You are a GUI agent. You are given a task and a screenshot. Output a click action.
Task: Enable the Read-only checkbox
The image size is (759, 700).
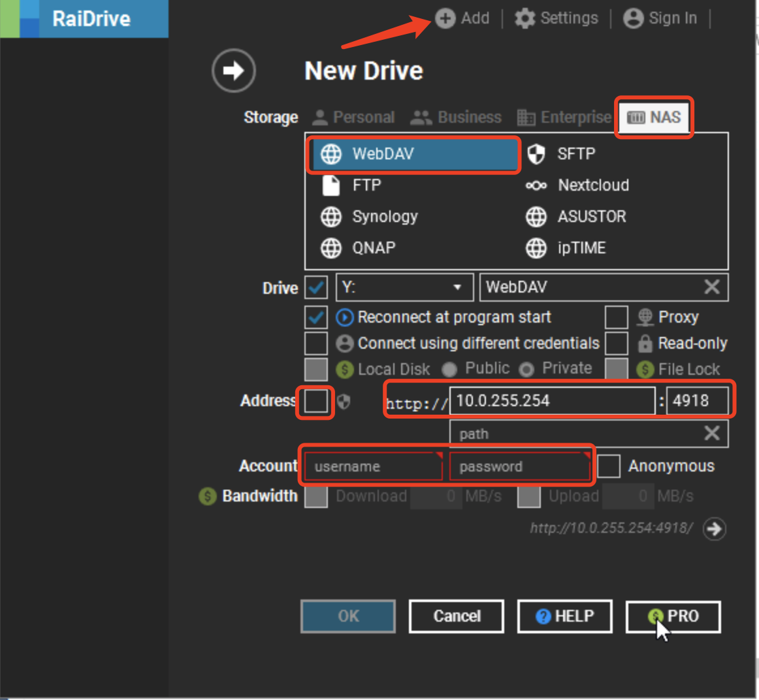pos(617,343)
